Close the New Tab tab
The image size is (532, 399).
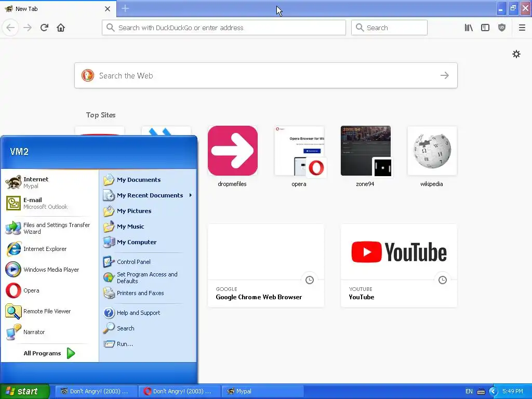(107, 9)
